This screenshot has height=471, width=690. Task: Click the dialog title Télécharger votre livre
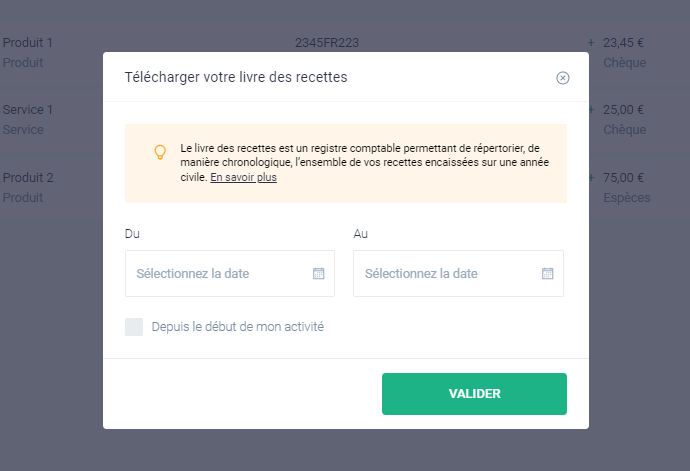click(x=236, y=77)
